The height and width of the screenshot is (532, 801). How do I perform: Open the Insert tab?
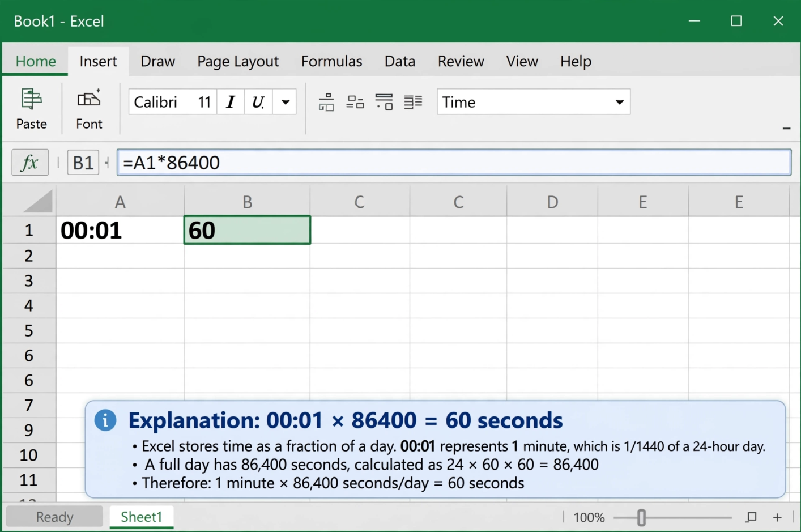point(98,61)
